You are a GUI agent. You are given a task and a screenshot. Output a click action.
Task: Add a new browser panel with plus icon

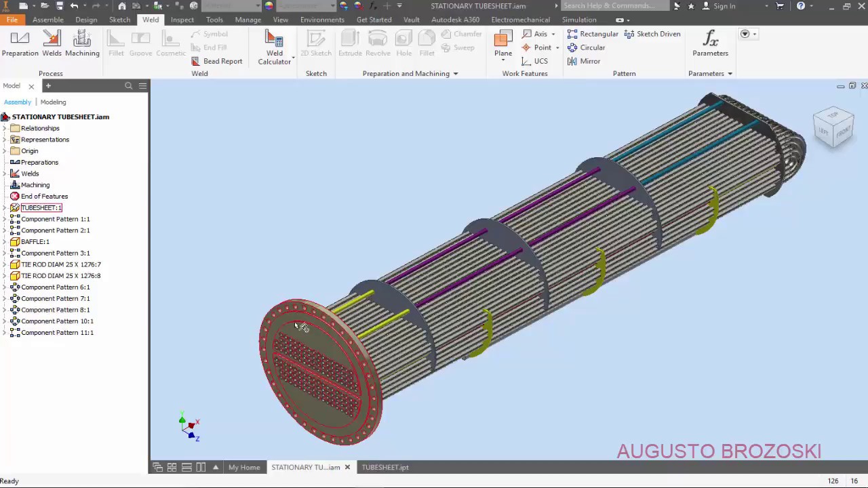48,85
